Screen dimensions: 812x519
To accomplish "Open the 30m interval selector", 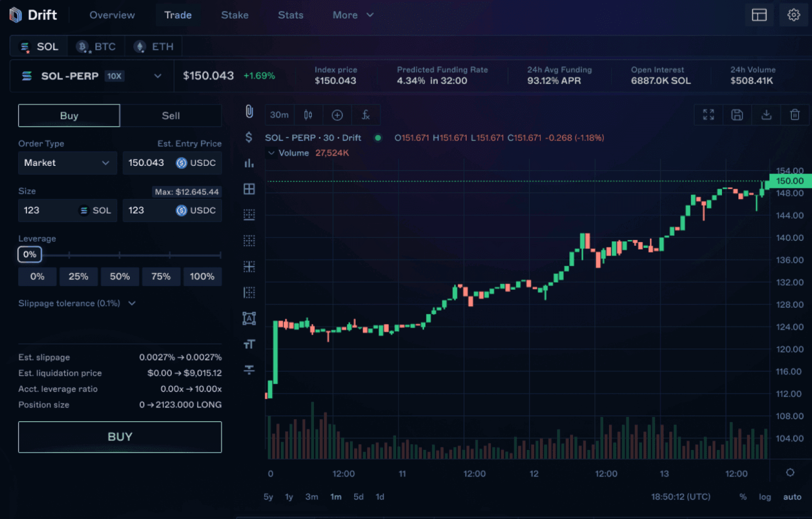I will 279,115.
